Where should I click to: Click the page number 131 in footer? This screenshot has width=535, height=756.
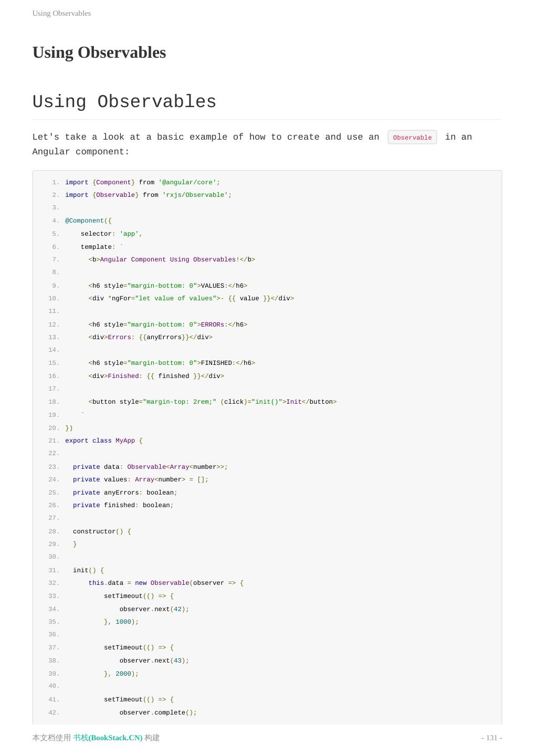click(x=491, y=738)
